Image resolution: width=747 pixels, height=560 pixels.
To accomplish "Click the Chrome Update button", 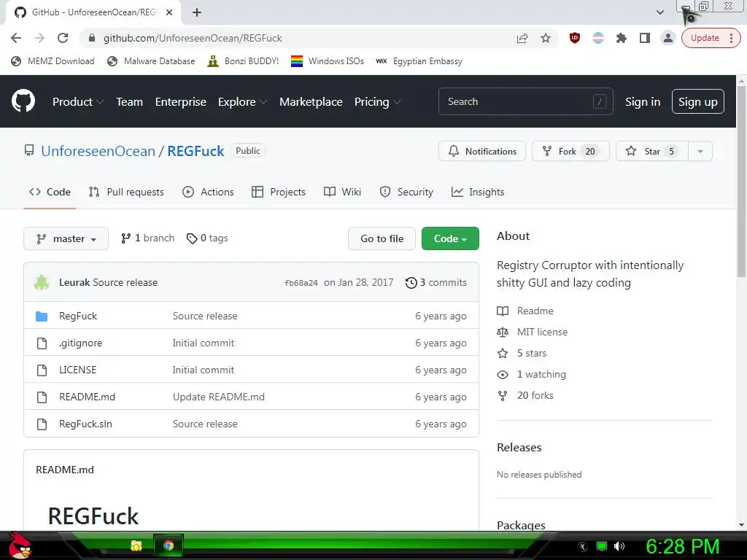I will pyautogui.click(x=711, y=38).
